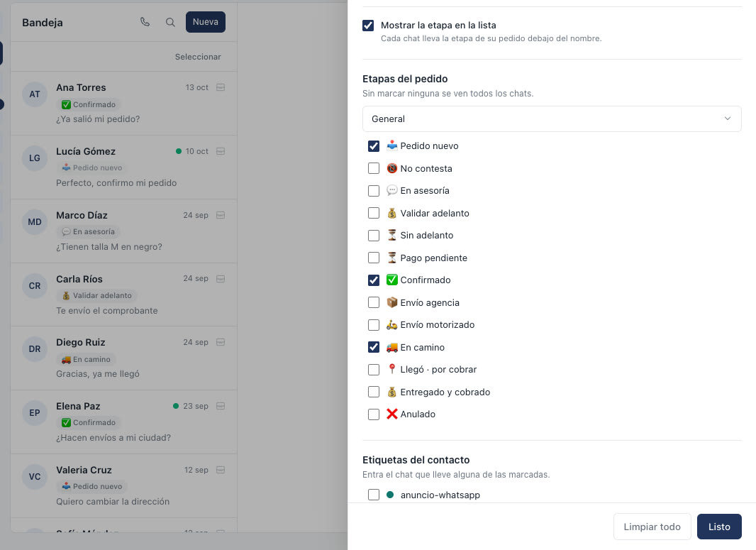Check the Envío agencia stage checkbox
The width and height of the screenshot is (756, 550).
[x=374, y=302]
